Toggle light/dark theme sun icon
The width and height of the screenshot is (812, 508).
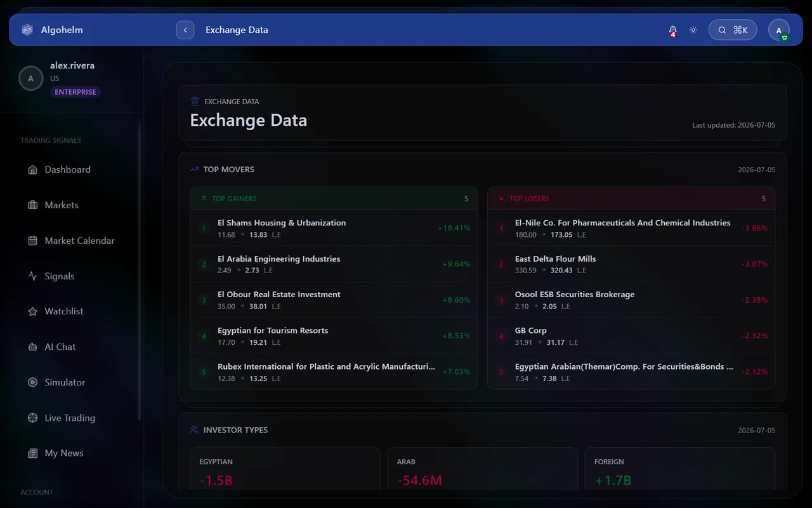coord(693,30)
